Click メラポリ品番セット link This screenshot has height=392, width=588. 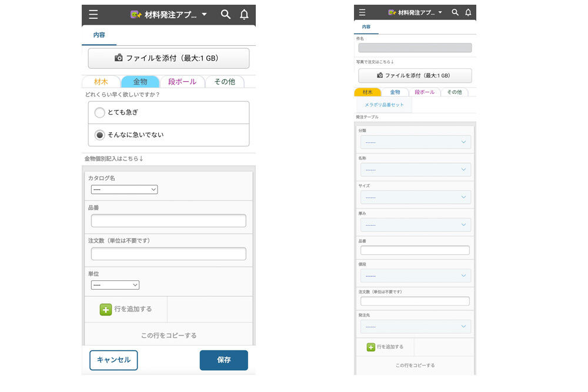pyautogui.click(x=385, y=105)
